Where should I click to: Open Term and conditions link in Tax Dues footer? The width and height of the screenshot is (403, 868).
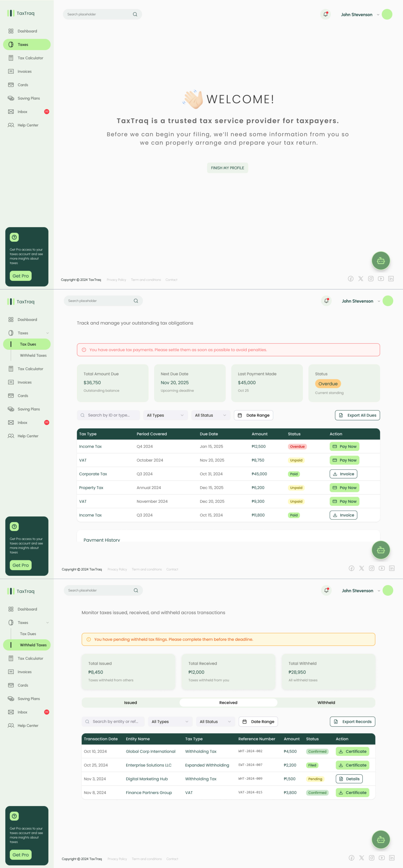(147, 569)
